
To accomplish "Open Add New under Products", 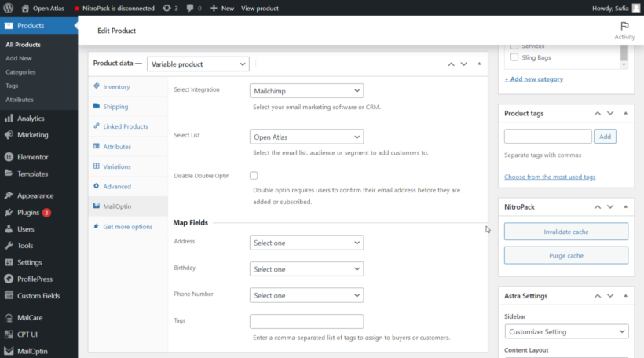I will tap(19, 58).
